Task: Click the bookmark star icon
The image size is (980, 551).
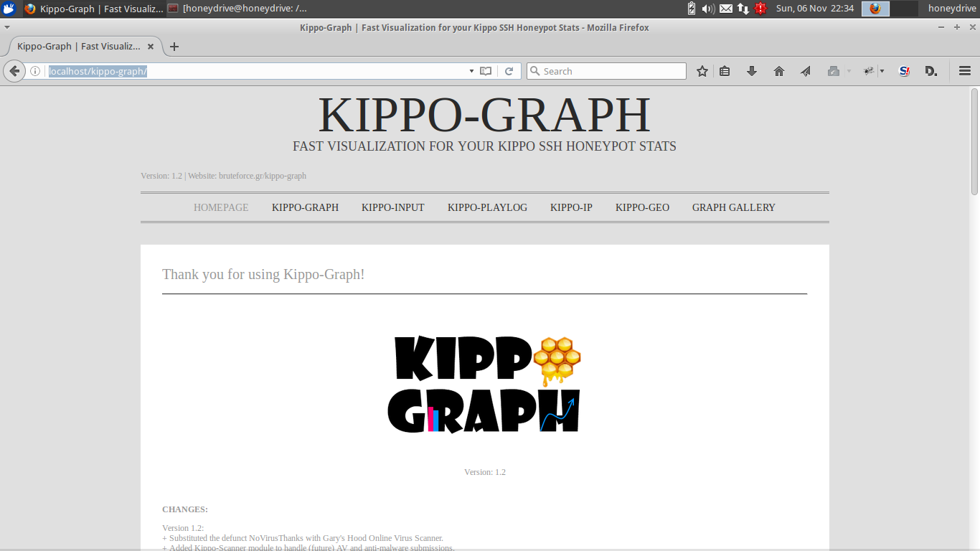Action: click(x=702, y=71)
